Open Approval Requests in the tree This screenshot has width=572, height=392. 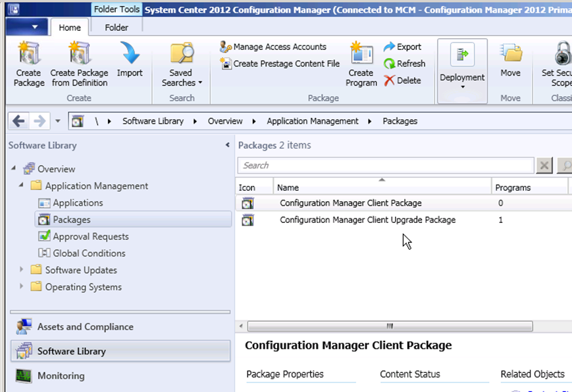(x=90, y=236)
